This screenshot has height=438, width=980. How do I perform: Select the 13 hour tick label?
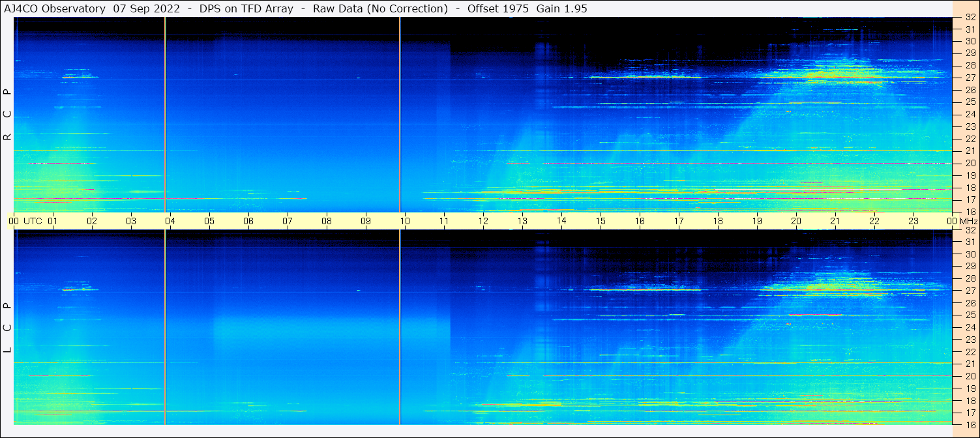coord(522,221)
